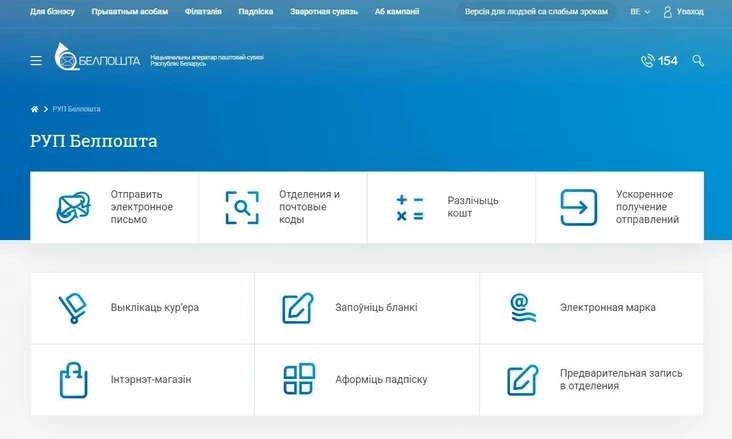The image size is (732, 439).
Task: Click the scan-search icon for Отделения и почтовые коды
Action: pyautogui.click(x=242, y=207)
